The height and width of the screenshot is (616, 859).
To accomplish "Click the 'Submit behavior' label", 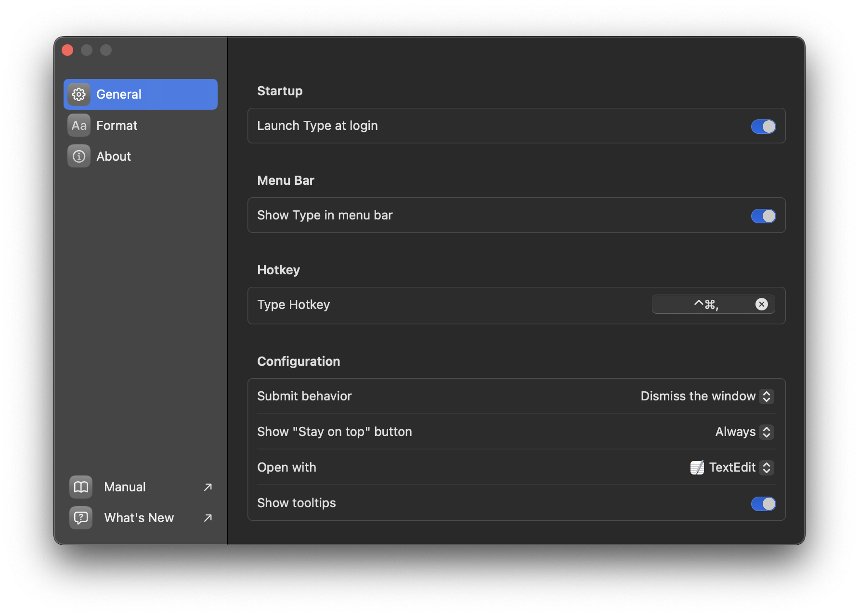I will pos(304,396).
